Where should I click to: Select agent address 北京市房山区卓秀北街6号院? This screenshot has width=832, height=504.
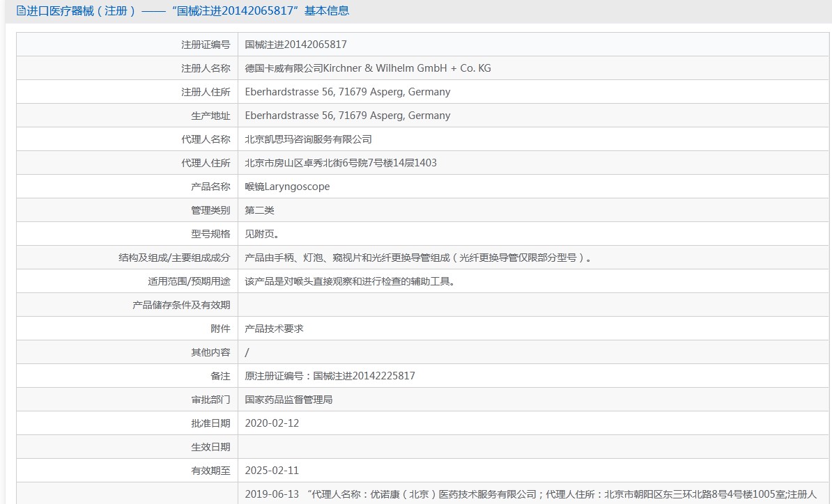click(306, 163)
